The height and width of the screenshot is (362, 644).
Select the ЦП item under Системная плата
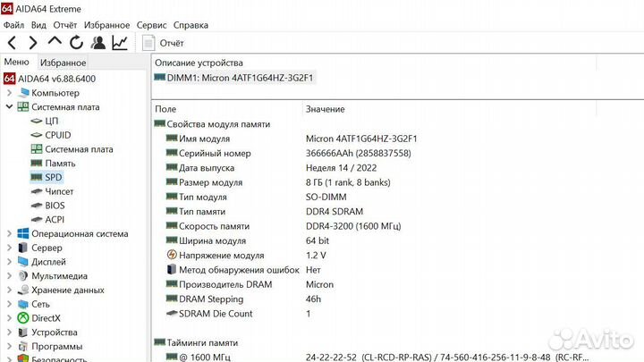(x=52, y=121)
